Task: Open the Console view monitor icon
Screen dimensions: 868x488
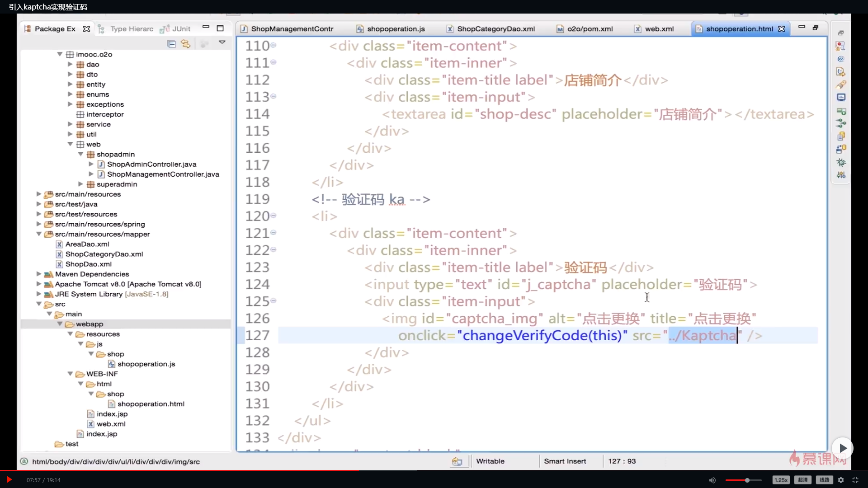Action: pos(841,97)
